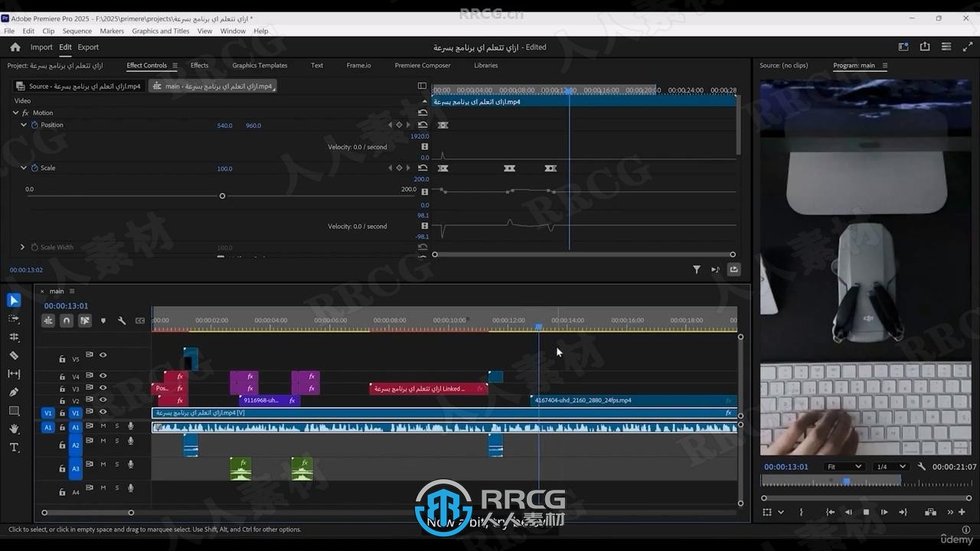Toggle output visibility of track V1
The height and width of the screenshot is (551, 980).
pos(103,412)
